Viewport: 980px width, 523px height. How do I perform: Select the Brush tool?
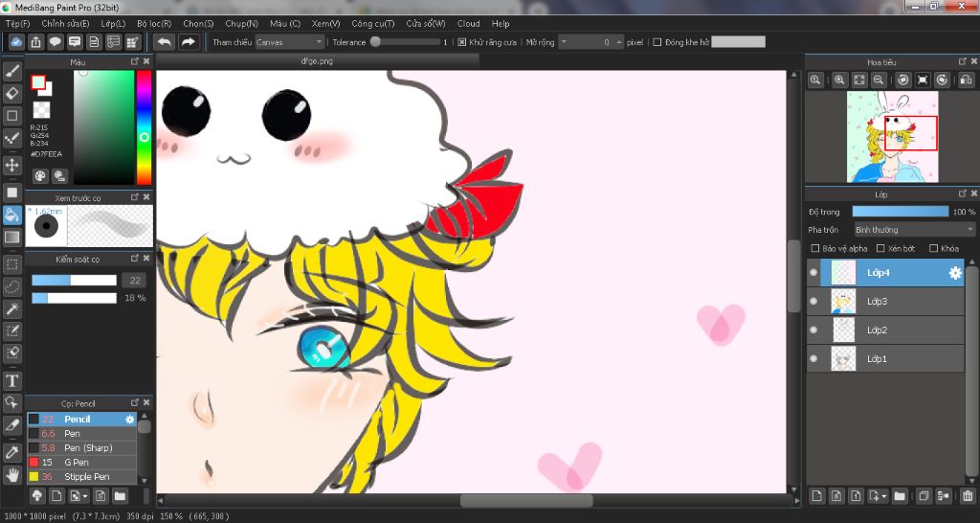12,71
